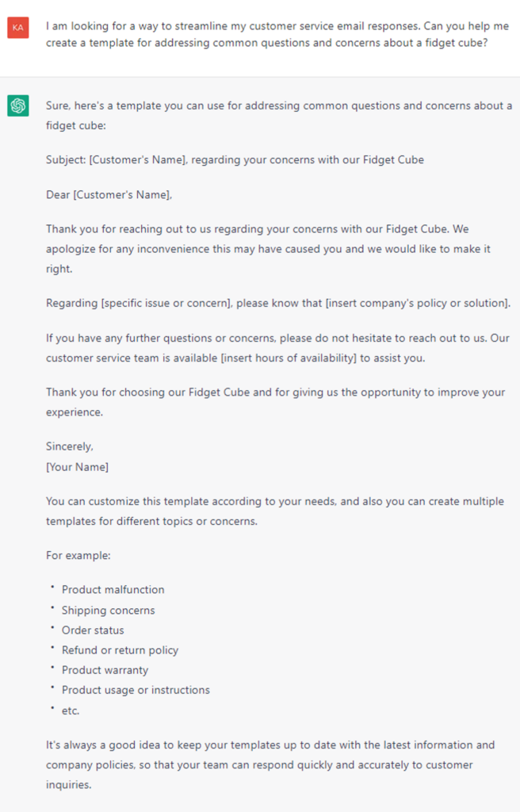Click the 'Order status' bullet item
The width and height of the screenshot is (520, 812).
[93, 630]
